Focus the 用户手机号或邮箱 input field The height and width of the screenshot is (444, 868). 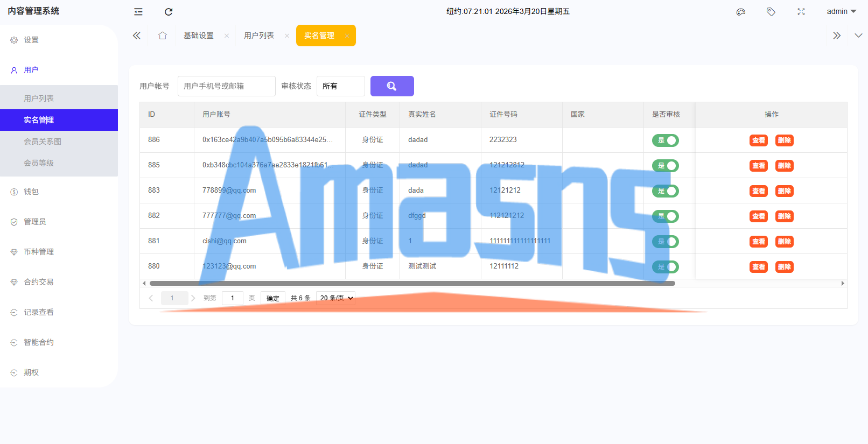click(x=227, y=86)
